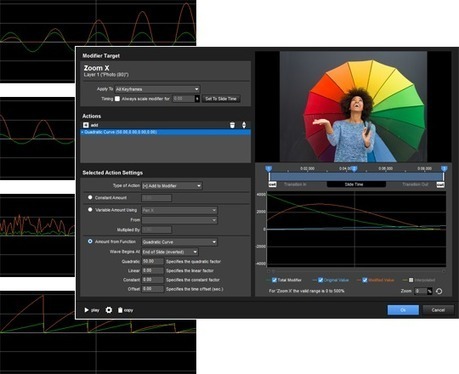Image resolution: width=459 pixels, height=374 pixels.
Task: Delete the selected action with the trash icon
Action: click(x=232, y=125)
